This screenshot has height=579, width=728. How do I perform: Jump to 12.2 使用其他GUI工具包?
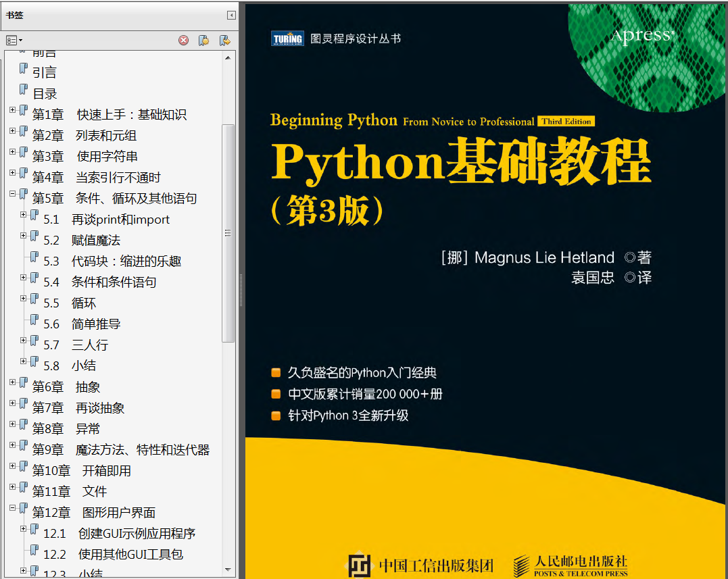pyautogui.click(x=114, y=555)
